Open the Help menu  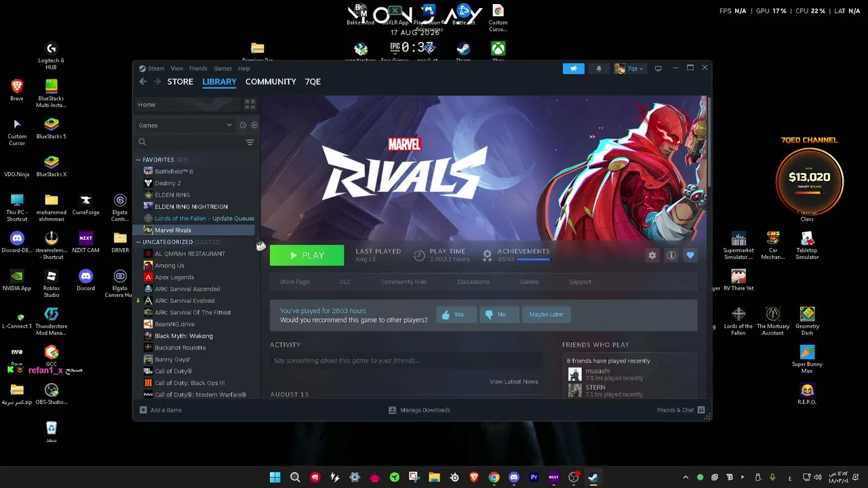244,68
